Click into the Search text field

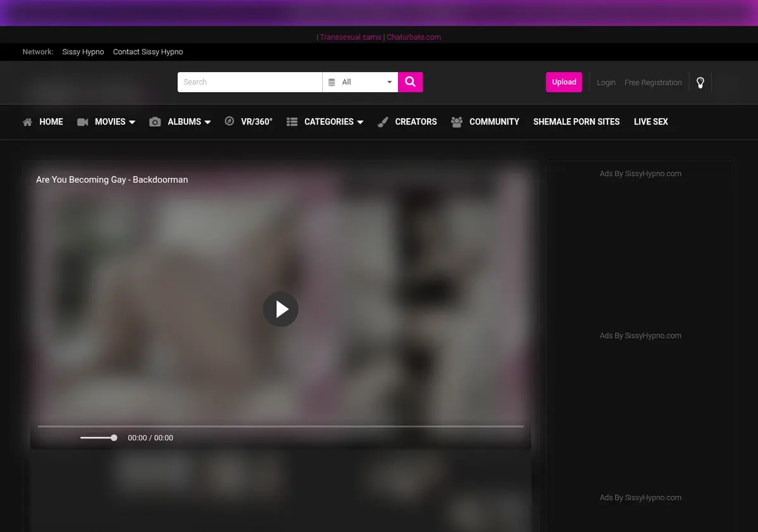[250, 82]
